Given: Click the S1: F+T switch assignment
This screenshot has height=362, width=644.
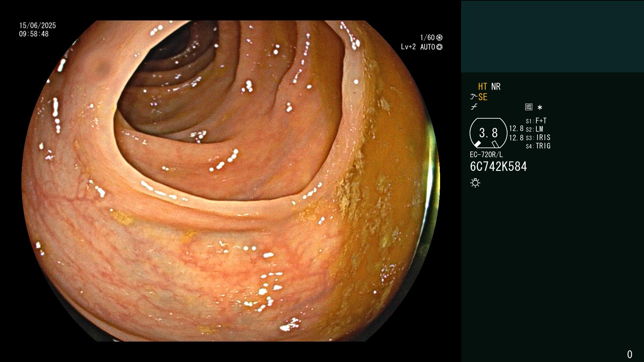Looking at the screenshot, I should click(536, 121).
